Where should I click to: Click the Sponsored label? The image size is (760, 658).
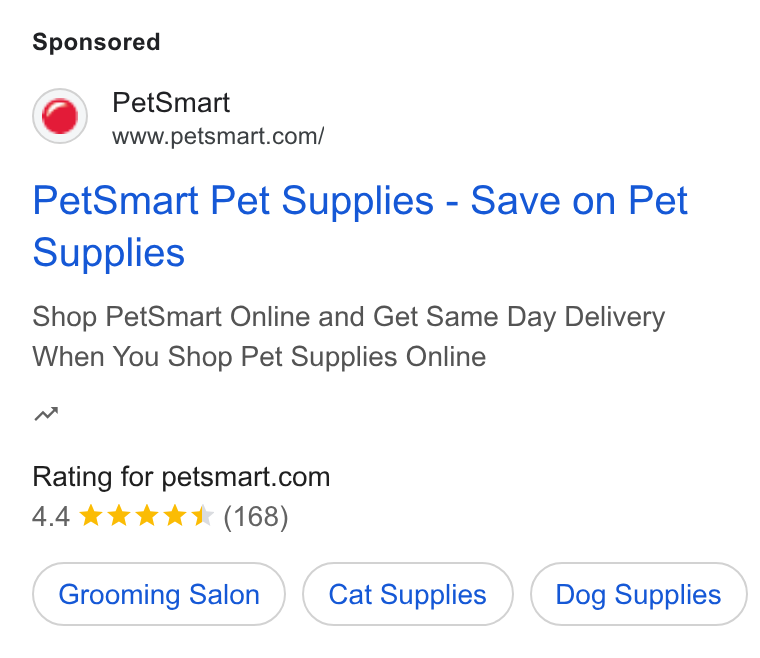[96, 42]
